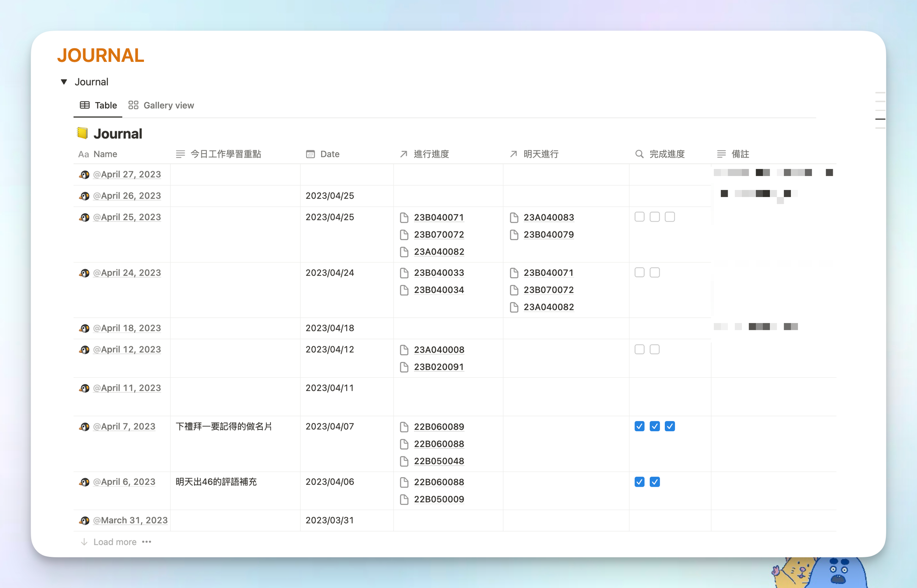The height and width of the screenshot is (588, 917).
Task: Uncheck the second checkbox in April 6 row
Action: [655, 482]
